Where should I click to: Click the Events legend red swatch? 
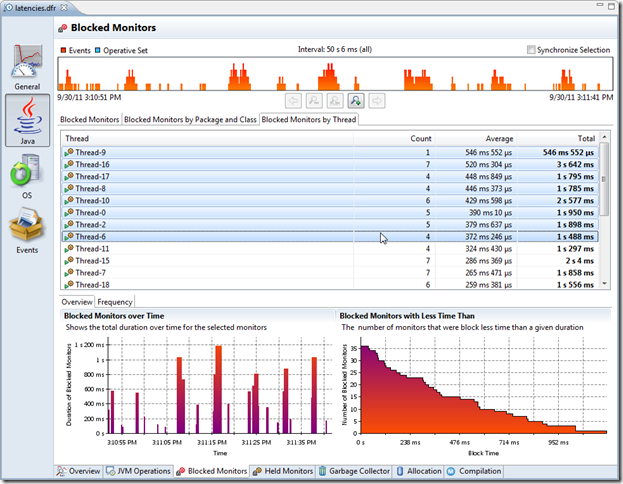[x=63, y=50]
